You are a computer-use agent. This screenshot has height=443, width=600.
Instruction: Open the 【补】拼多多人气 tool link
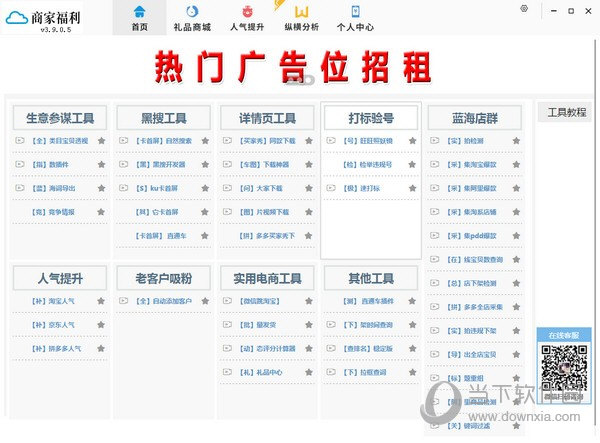tap(56, 349)
